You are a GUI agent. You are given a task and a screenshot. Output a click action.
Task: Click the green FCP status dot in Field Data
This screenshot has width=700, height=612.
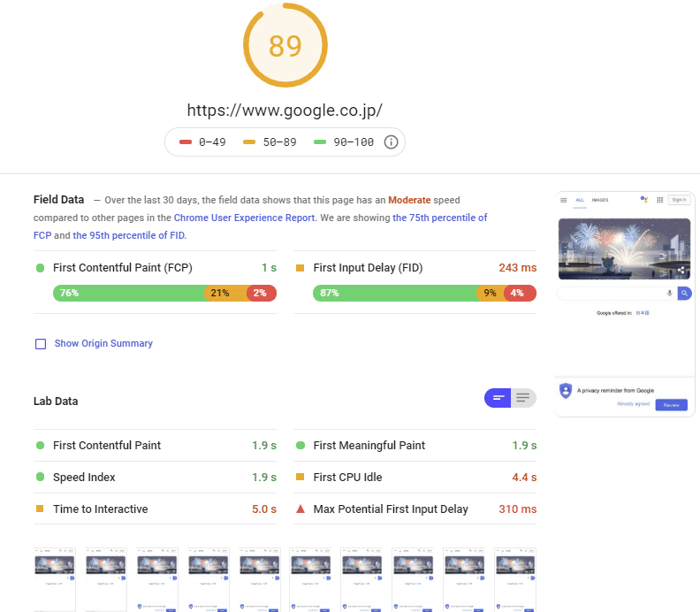40,268
